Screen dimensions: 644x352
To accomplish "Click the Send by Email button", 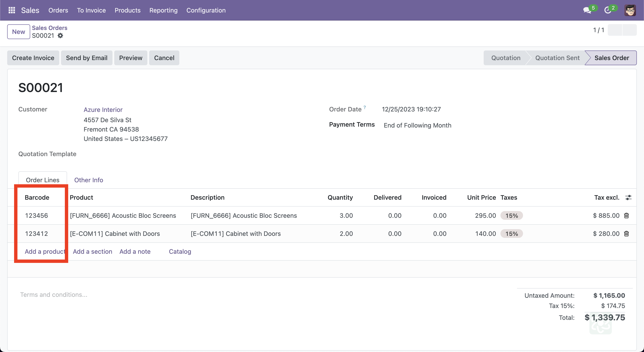I will (87, 58).
